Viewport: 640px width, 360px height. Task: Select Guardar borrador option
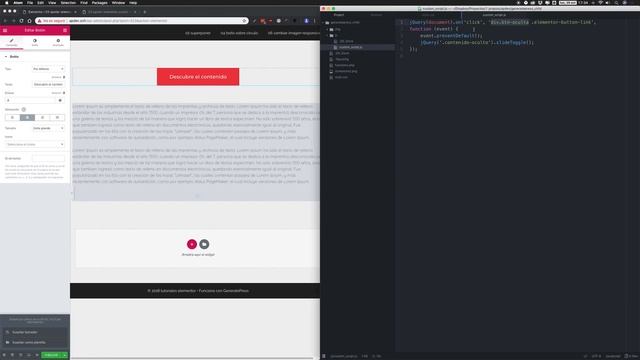pyautogui.click(x=35, y=332)
